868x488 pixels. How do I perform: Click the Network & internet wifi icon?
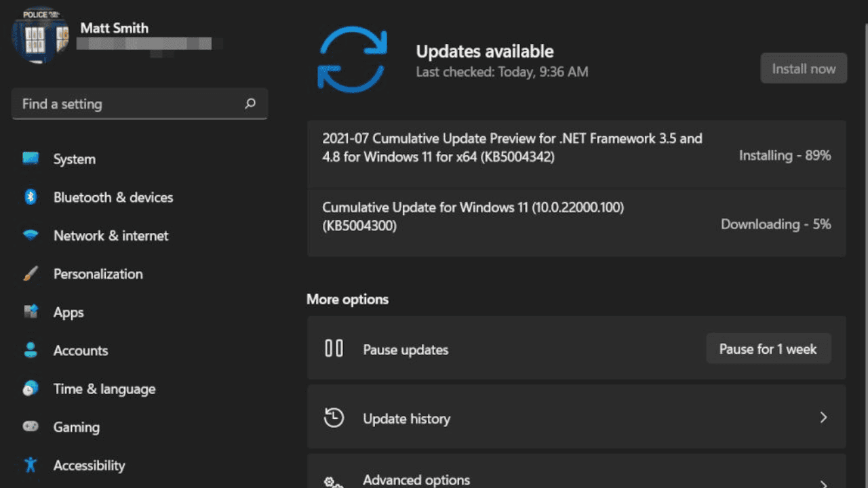(x=31, y=236)
